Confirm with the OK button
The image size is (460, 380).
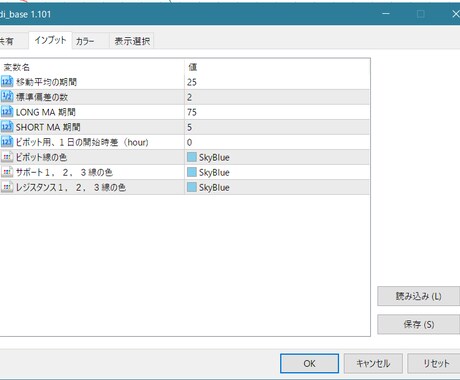point(309,363)
